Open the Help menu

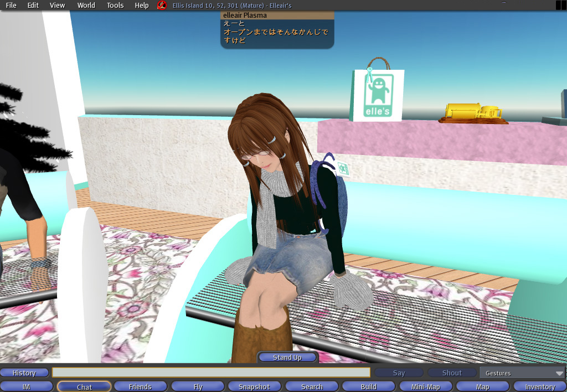point(142,6)
